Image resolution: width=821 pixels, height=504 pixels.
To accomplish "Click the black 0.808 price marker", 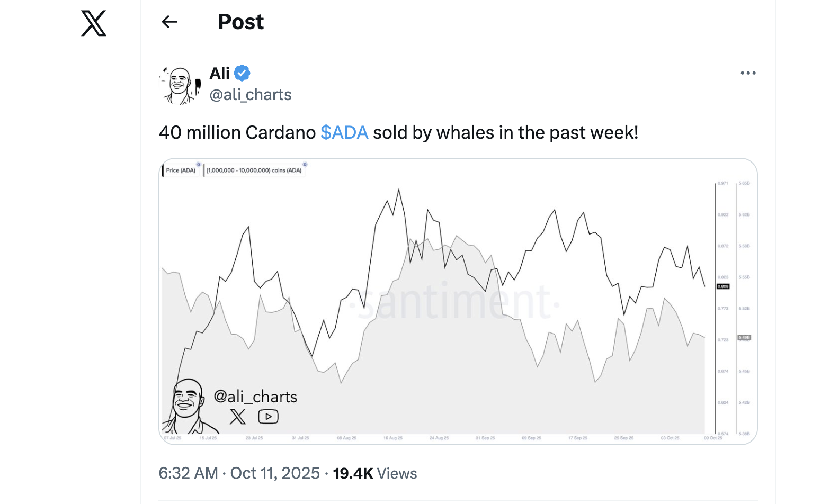I will tap(723, 286).
